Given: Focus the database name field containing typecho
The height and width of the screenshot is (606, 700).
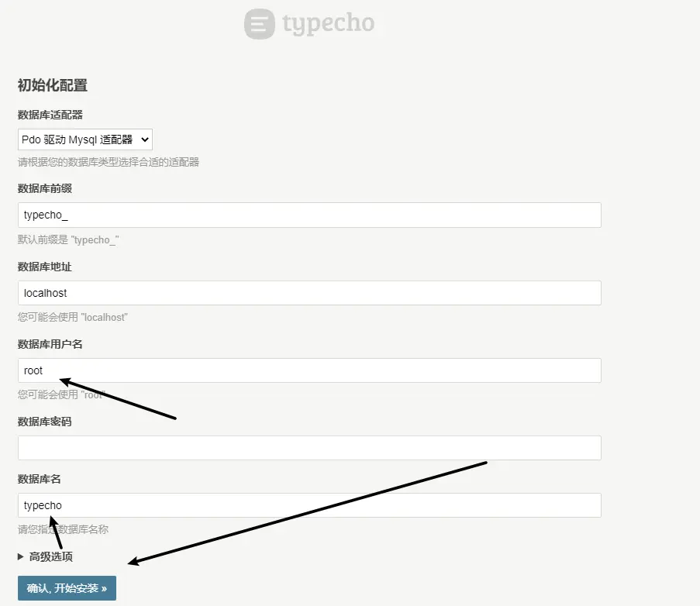Looking at the screenshot, I should pos(309,505).
